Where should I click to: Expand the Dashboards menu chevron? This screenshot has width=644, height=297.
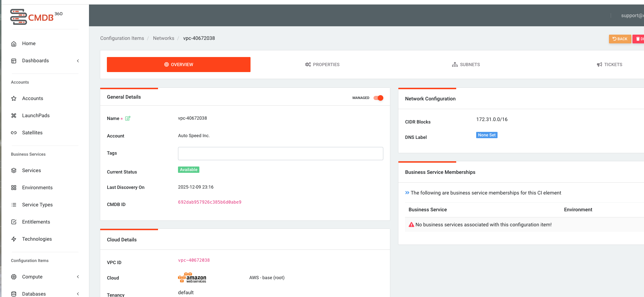[78, 61]
